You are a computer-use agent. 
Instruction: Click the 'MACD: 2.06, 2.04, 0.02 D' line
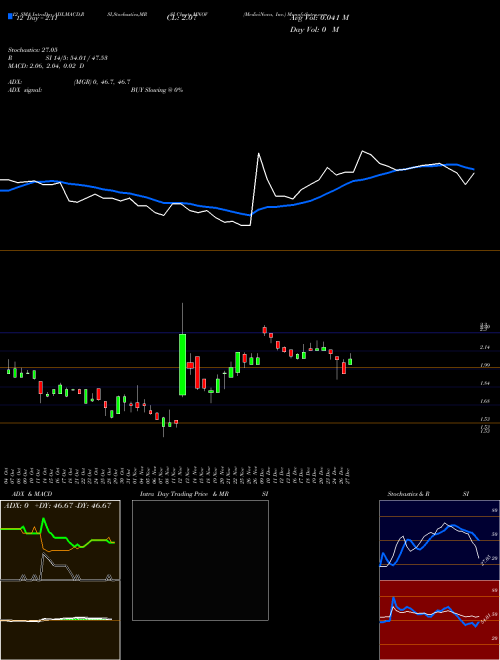46,66
